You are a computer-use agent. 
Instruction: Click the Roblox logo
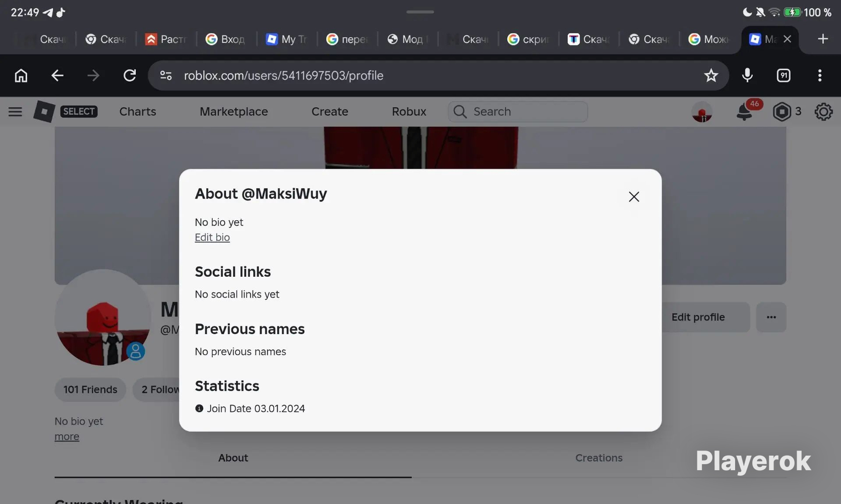(x=44, y=111)
